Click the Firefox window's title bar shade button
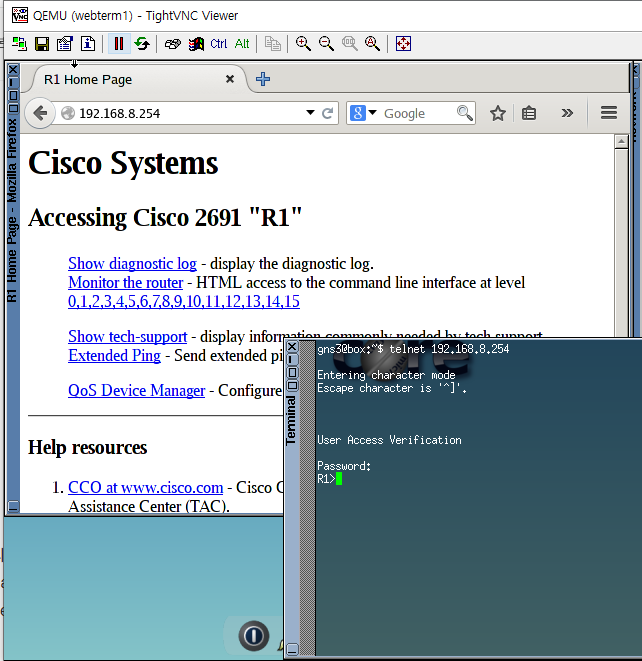 click(13, 82)
